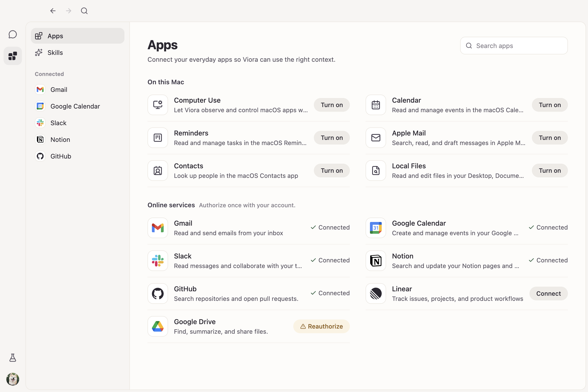Open GitHub in the Connected list

click(77, 156)
